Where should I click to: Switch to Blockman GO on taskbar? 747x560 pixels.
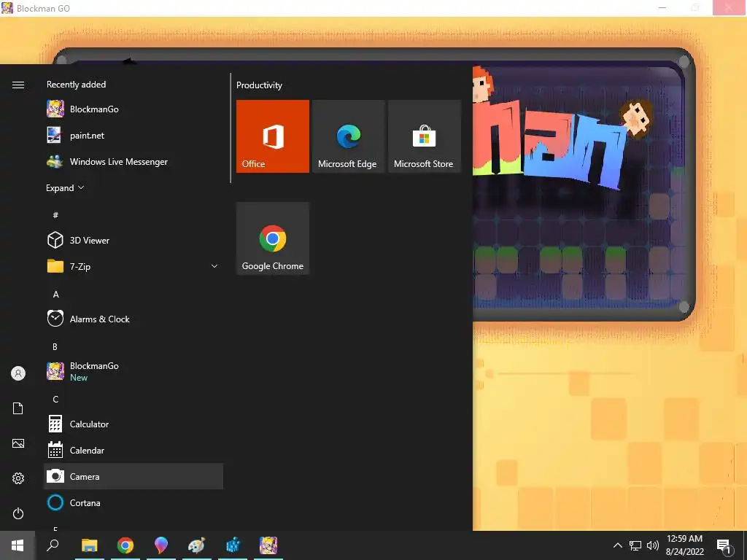(268, 545)
